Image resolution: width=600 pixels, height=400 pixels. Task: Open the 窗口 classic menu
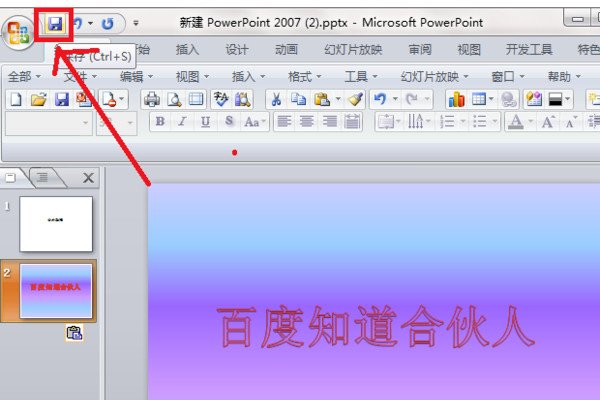pos(508,77)
